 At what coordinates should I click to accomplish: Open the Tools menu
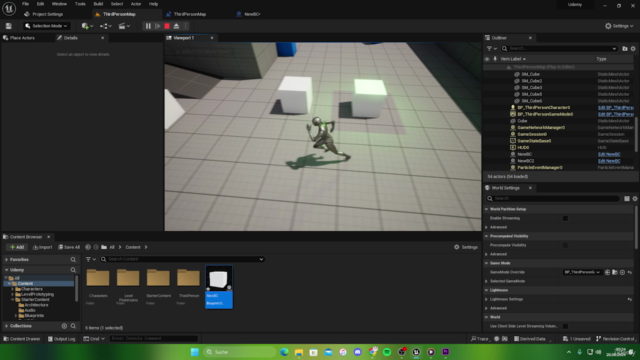pos(80,4)
